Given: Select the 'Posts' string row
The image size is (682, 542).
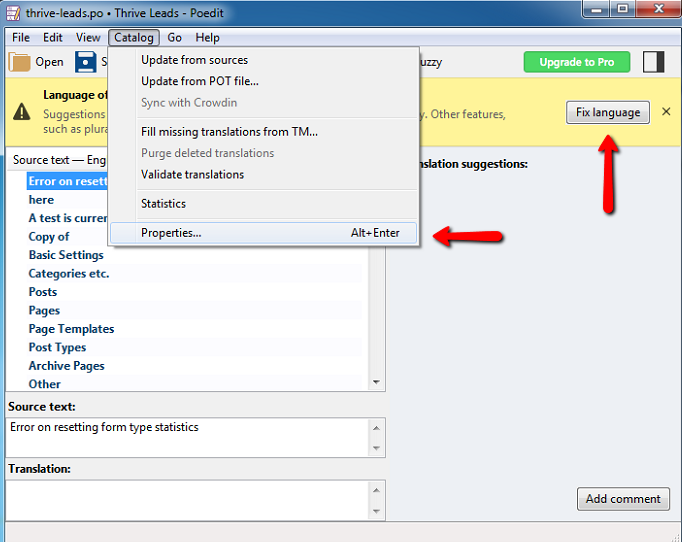Looking at the screenshot, I should (x=194, y=292).
